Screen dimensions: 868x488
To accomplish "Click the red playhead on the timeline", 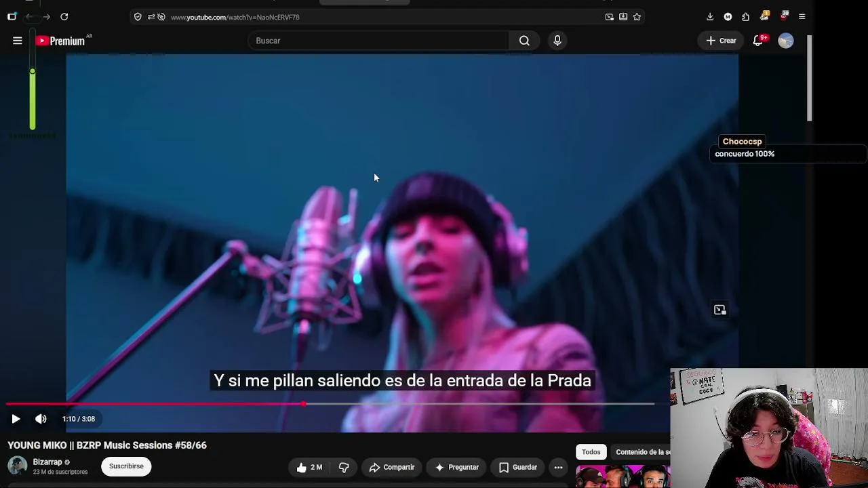I will click(303, 404).
